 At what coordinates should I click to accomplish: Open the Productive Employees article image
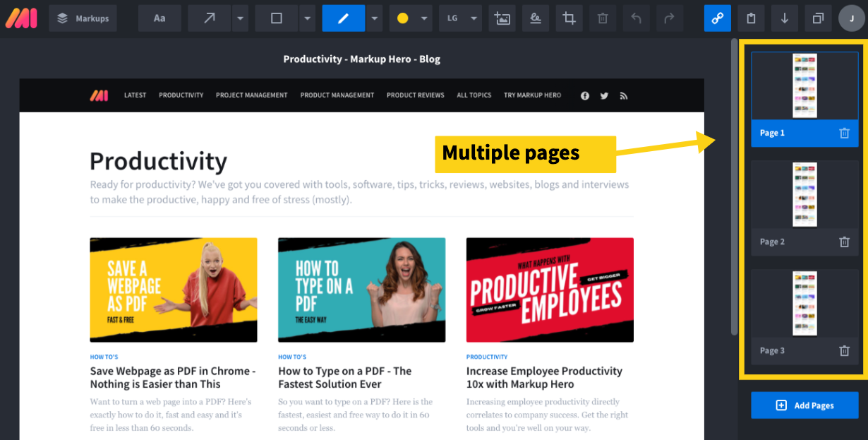550,290
